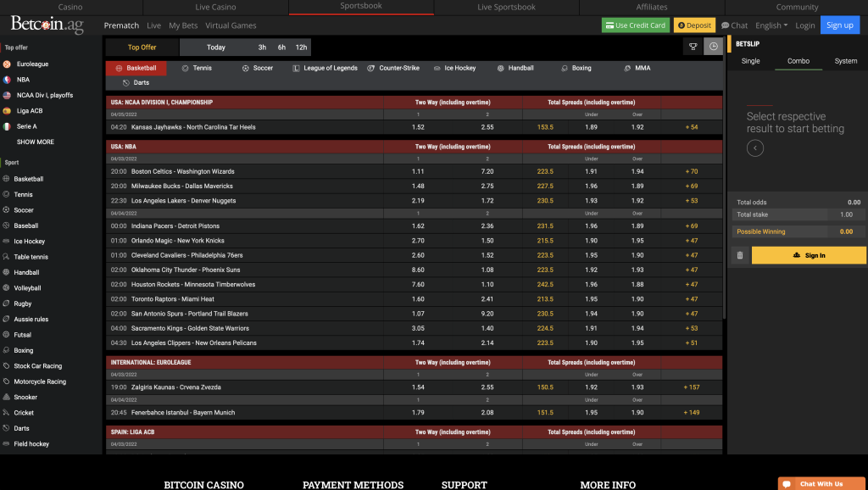The height and width of the screenshot is (490, 868).
Task: Click the Soccer ball icon in Sport list
Action: (x=6, y=210)
